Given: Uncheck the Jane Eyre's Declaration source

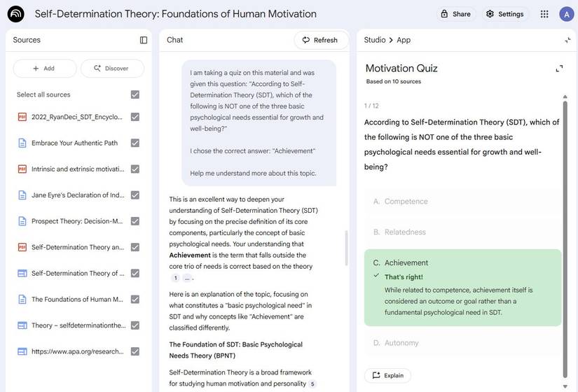Looking at the screenshot, I should coord(135,195).
